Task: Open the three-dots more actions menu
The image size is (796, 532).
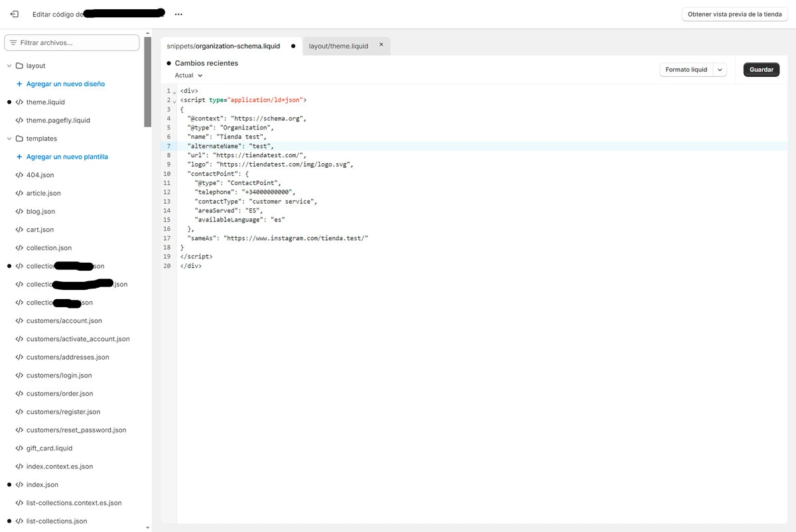Action: (x=178, y=14)
